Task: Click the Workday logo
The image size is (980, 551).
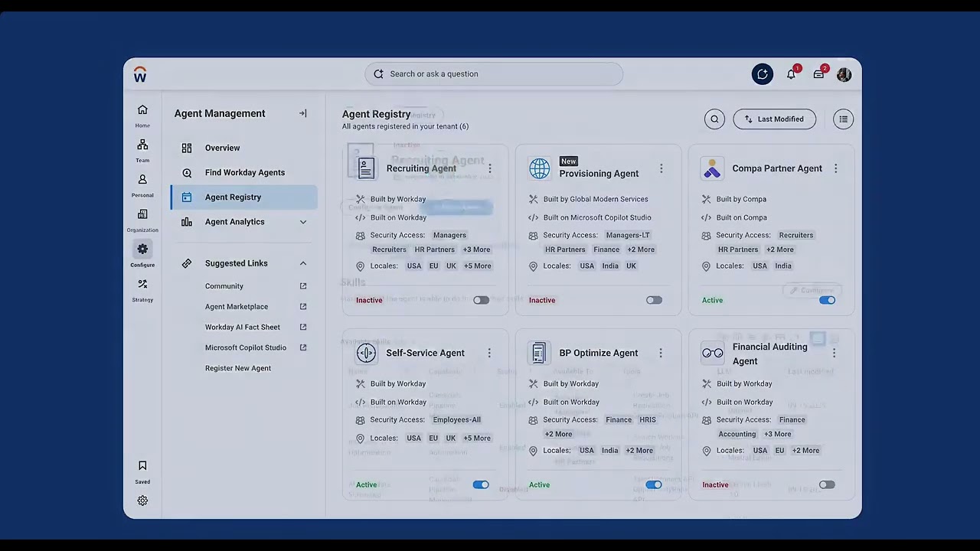Action: coord(139,74)
